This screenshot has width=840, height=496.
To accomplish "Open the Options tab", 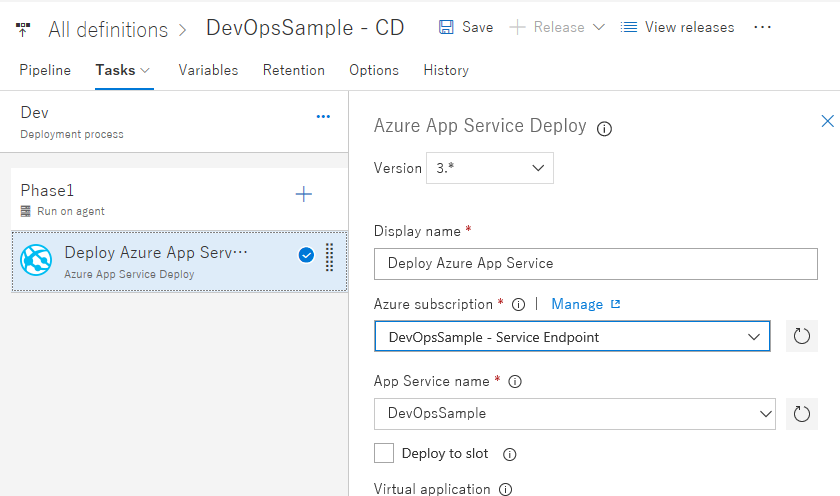I will [x=374, y=70].
